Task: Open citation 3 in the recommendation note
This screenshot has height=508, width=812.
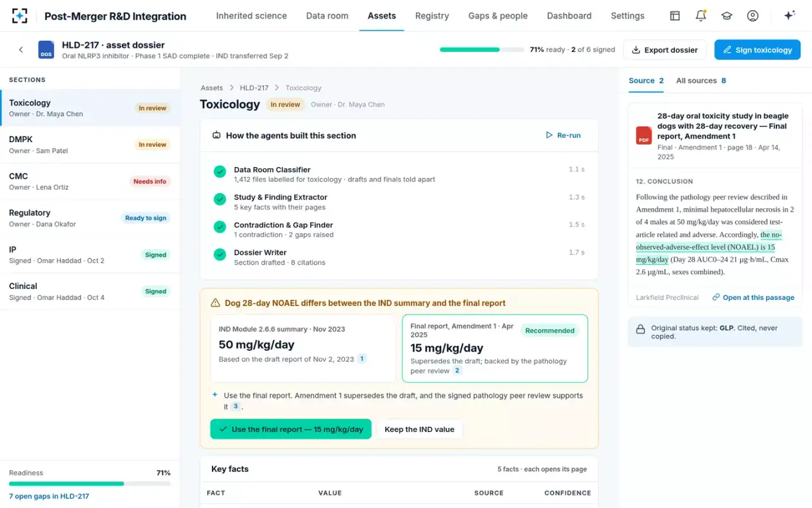Action: coord(235,406)
